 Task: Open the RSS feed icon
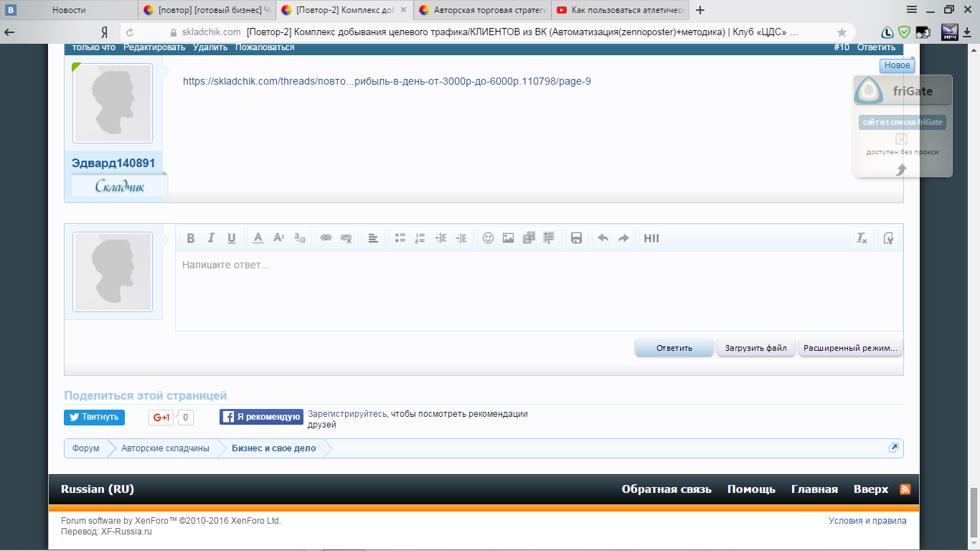coord(905,489)
